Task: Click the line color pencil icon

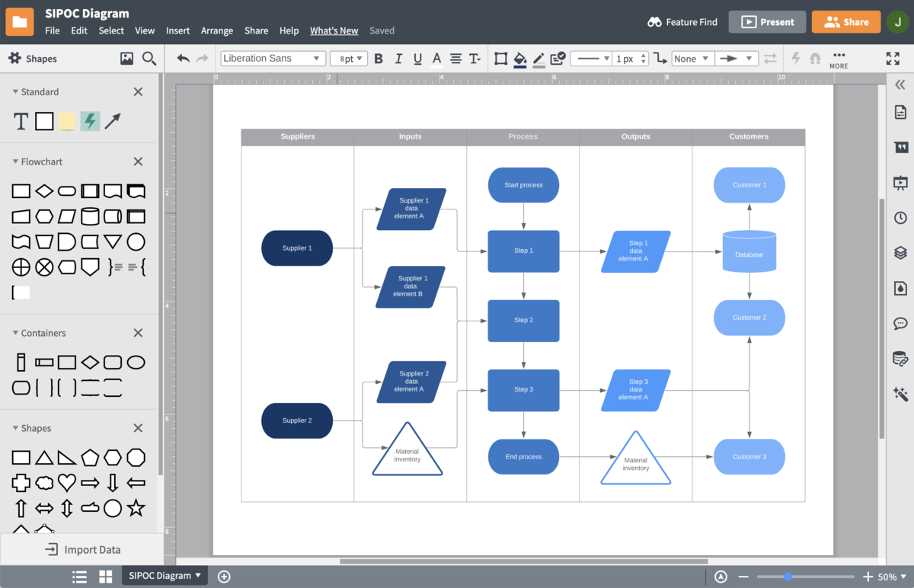Action: (538, 58)
